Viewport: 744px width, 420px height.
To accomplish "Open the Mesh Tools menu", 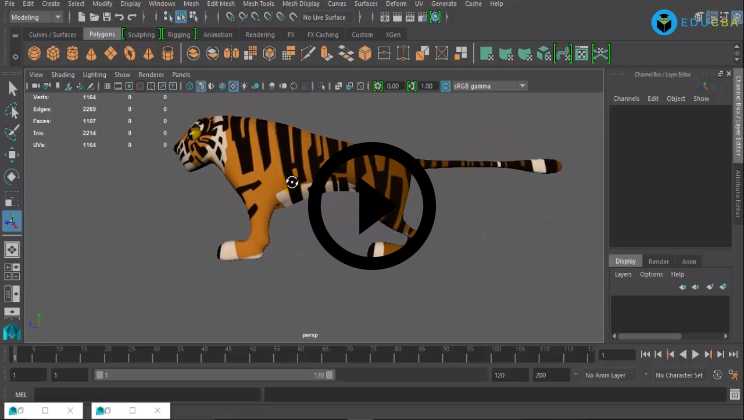I will tap(258, 4).
